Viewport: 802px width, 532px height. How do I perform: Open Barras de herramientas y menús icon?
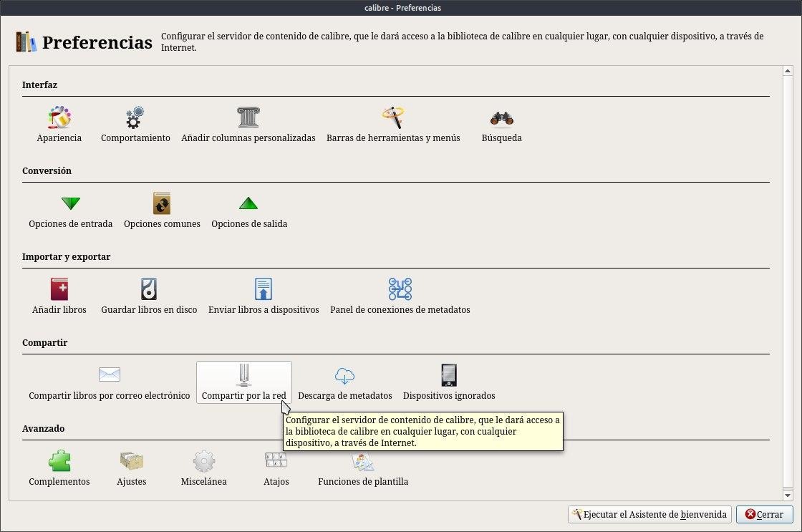click(x=393, y=117)
